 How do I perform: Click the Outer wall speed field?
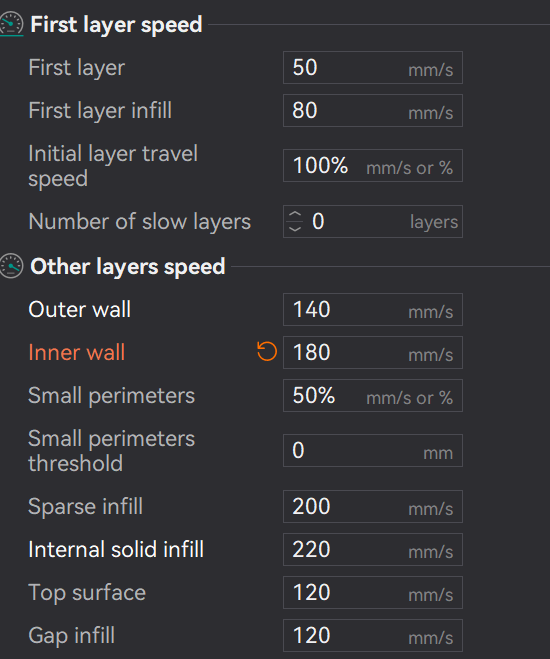click(373, 309)
